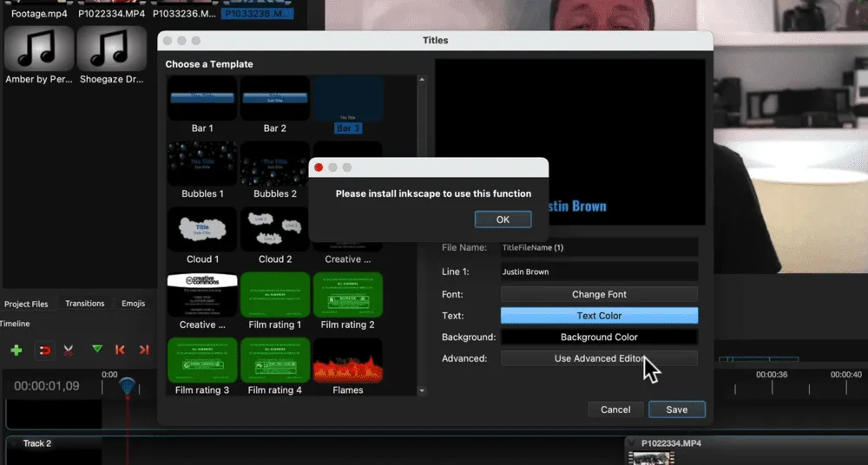868x465 pixels.
Task: Close the inkscape alert with red button
Action: tap(319, 167)
